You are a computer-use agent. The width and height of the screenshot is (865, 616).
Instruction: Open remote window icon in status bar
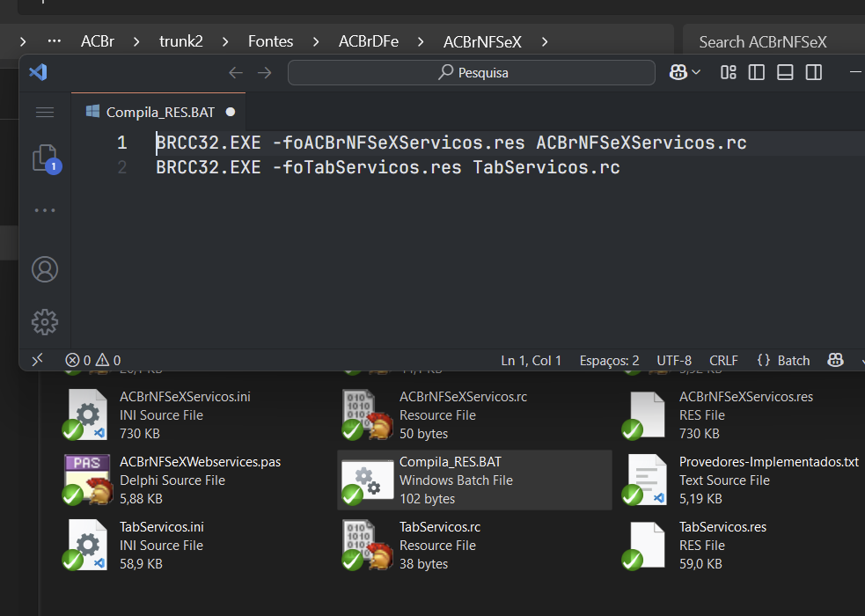[38, 361]
